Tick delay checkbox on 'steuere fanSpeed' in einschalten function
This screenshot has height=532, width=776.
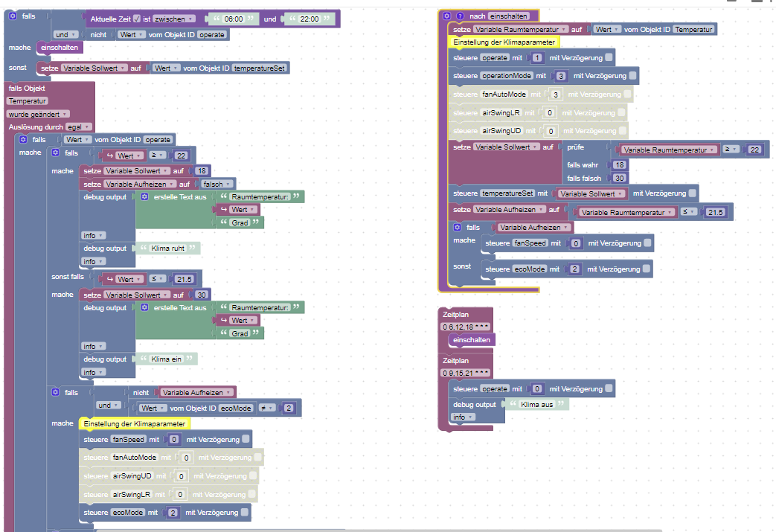(x=647, y=243)
